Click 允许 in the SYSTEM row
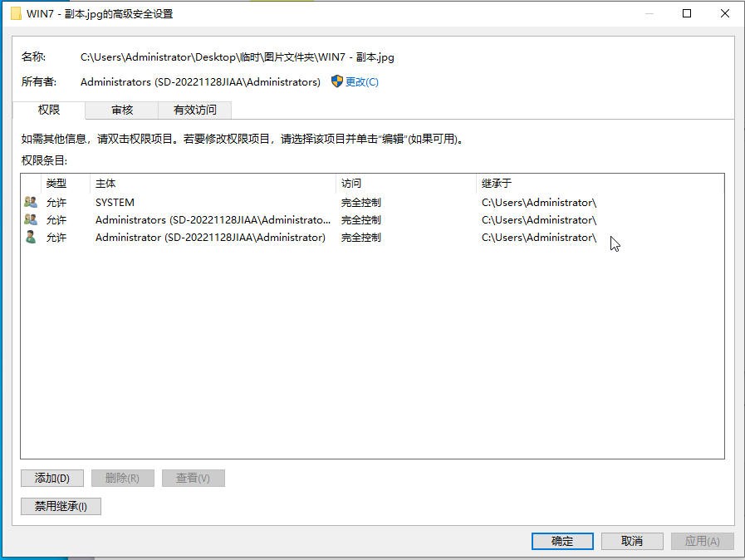 click(x=56, y=203)
